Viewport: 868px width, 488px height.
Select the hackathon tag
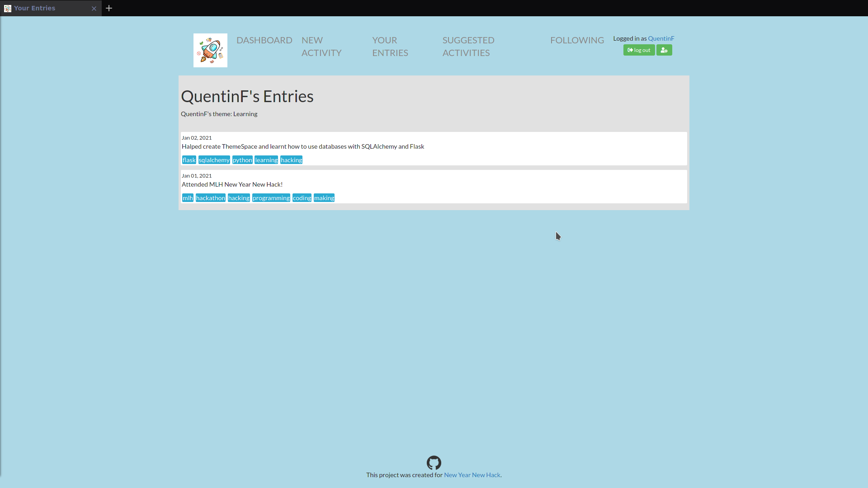210,198
